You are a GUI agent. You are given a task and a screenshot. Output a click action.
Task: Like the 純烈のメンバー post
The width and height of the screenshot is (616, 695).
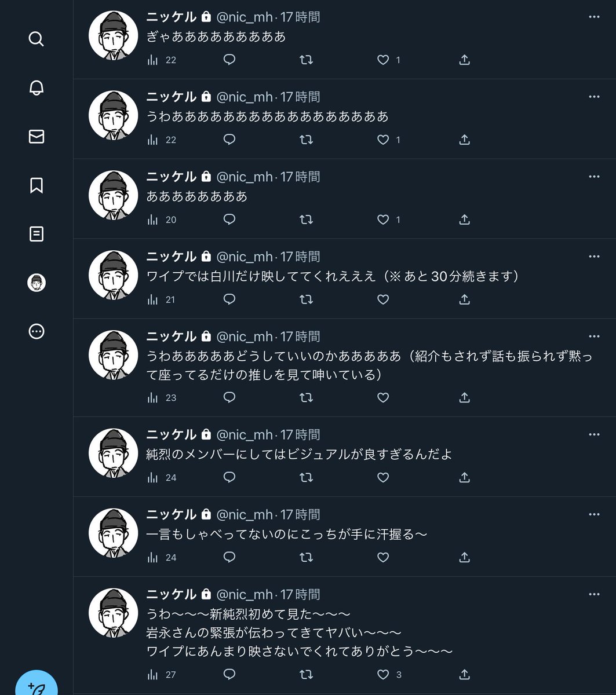[x=383, y=477]
